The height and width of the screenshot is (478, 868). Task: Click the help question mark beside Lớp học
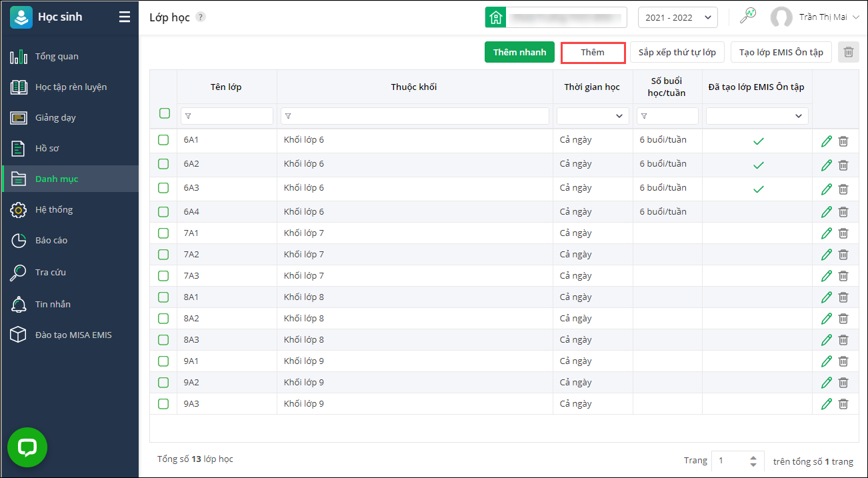[201, 17]
